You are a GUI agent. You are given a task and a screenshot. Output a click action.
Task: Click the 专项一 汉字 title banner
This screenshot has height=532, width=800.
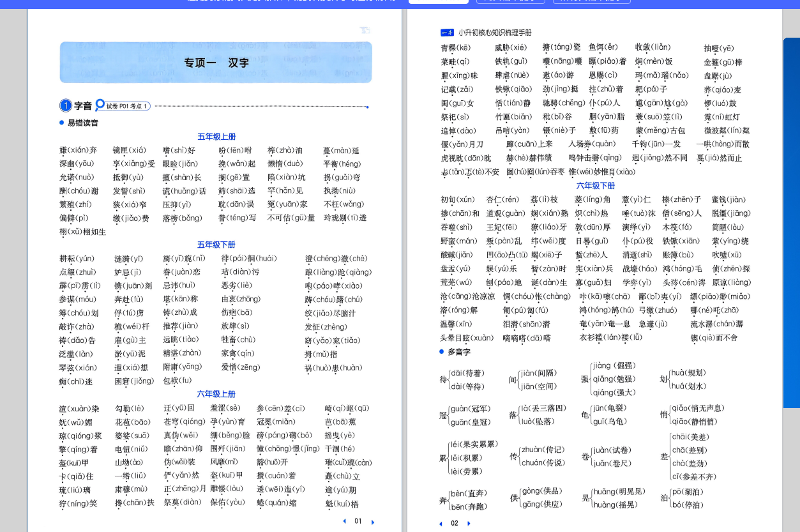pyautogui.click(x=216, y=63)
